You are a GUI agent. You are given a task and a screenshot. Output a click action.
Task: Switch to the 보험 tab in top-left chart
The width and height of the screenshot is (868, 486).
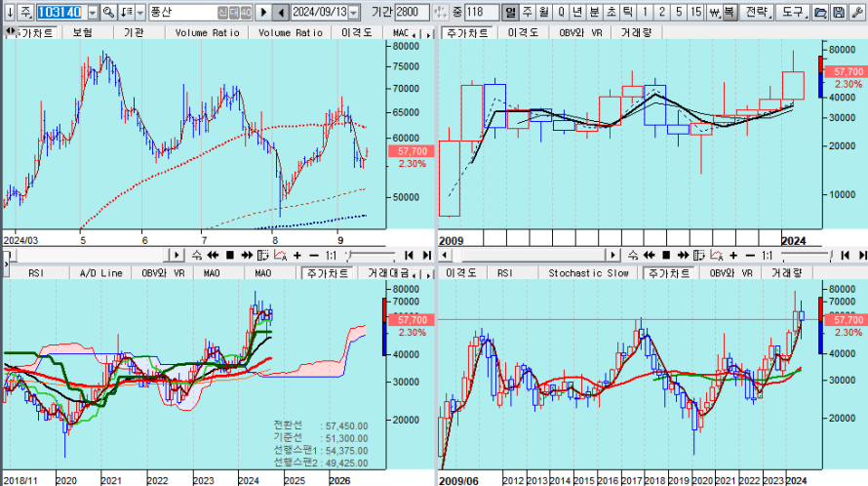point(83,32)
